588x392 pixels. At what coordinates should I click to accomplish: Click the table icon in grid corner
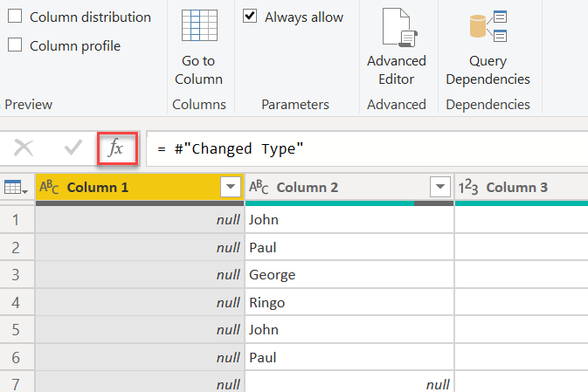13,187
